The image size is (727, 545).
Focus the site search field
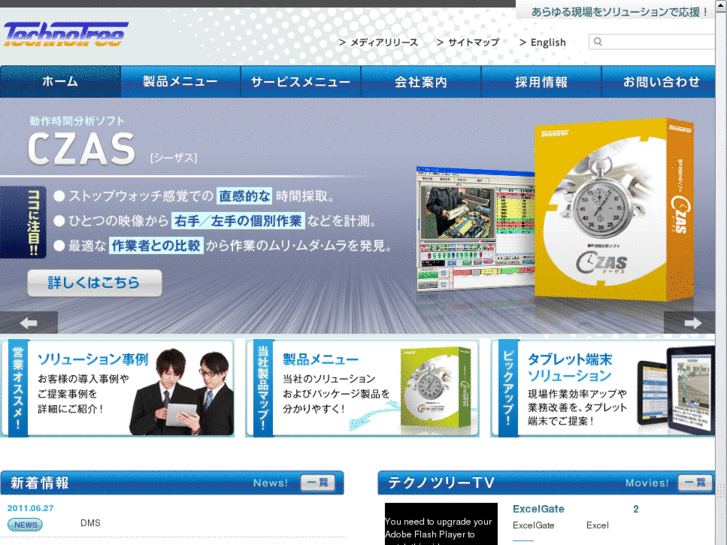651,42
